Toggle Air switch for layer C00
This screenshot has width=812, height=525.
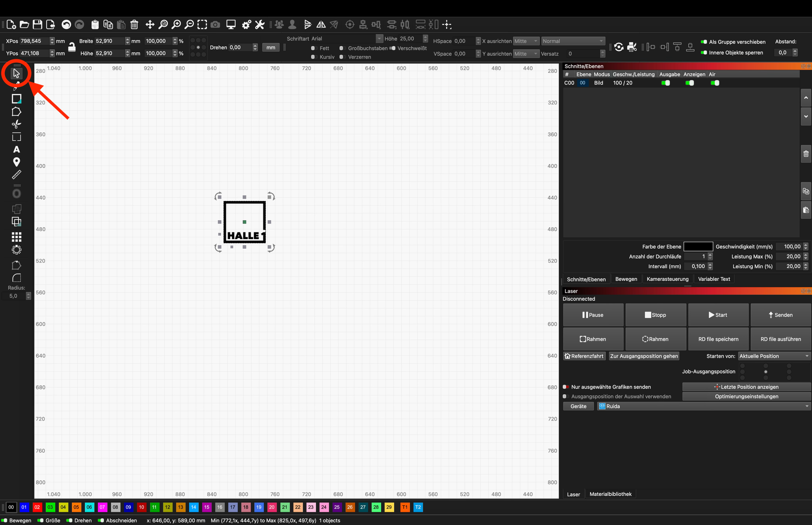(x=715, y=83)
